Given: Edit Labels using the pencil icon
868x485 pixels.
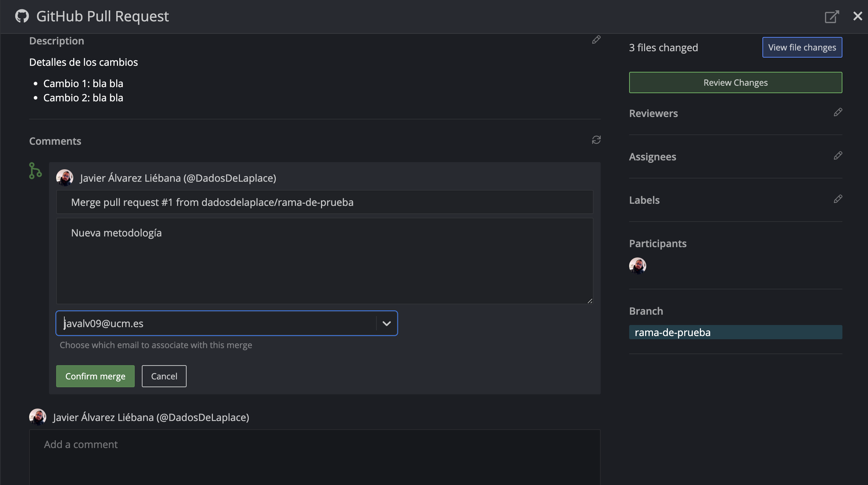Looking at the screenshot, I should pos(838,199).
